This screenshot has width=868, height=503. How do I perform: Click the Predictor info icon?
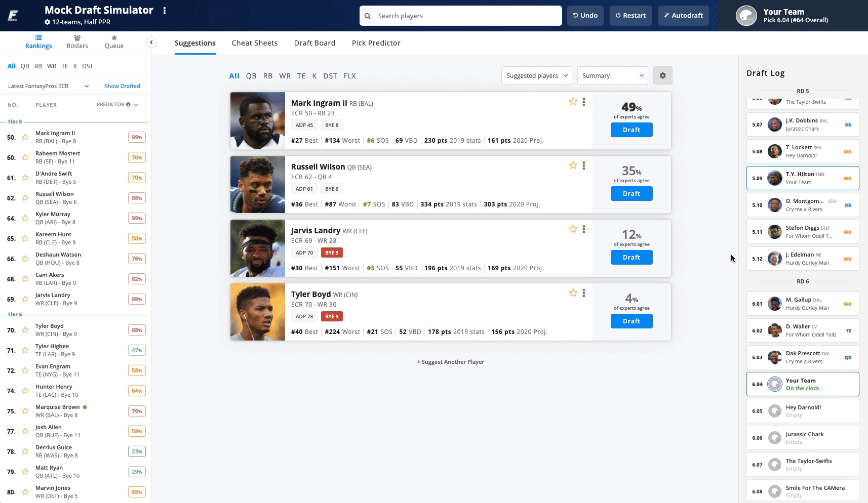click(x=128, y=105)
